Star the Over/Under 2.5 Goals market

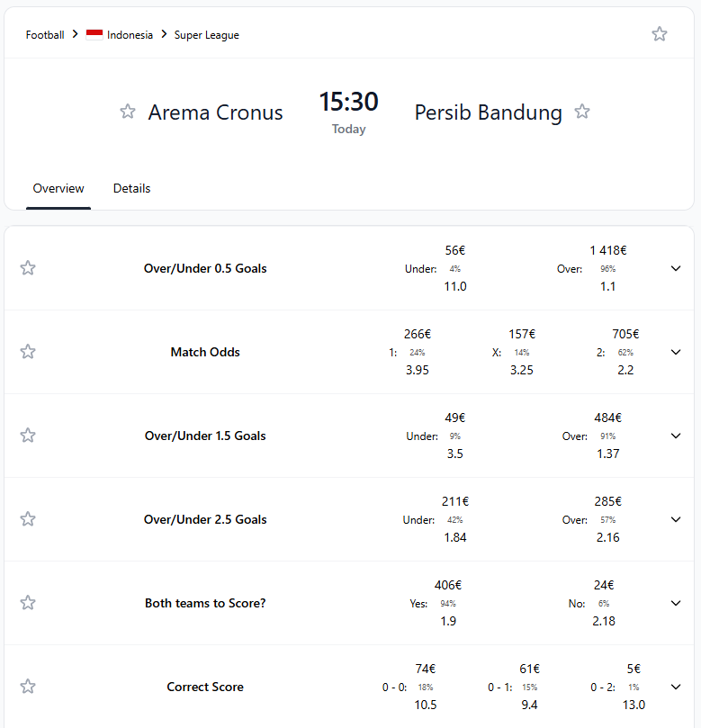click(x=28, y=519)
